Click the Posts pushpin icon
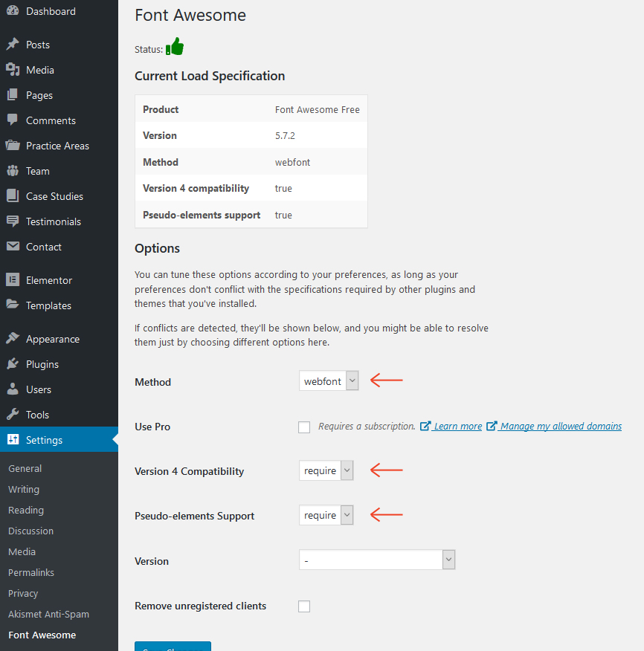Viewport: 644px width, 651px height. (x=13, y=45)
